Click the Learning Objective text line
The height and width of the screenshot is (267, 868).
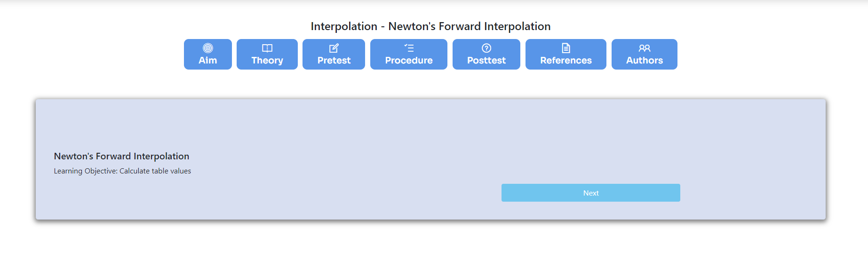point(122,171)
